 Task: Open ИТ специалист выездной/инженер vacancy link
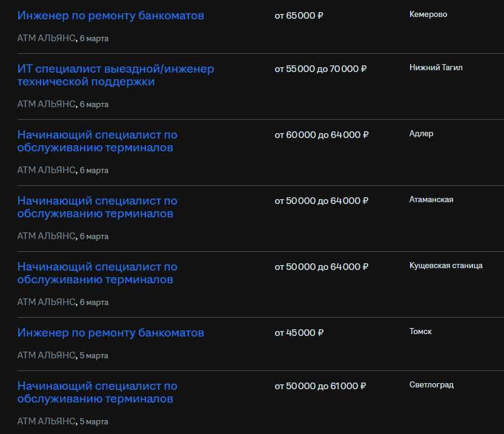(x=116, y=75)
